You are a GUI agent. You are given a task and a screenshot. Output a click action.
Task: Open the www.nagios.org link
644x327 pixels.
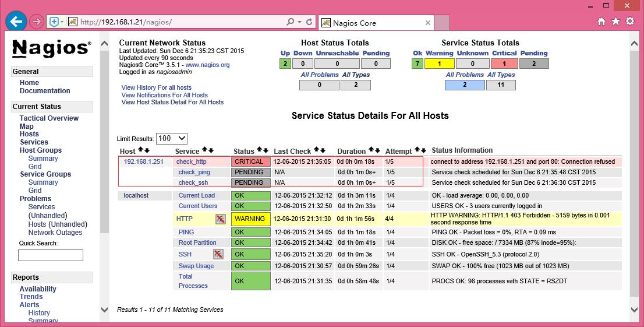coord(207,65)
